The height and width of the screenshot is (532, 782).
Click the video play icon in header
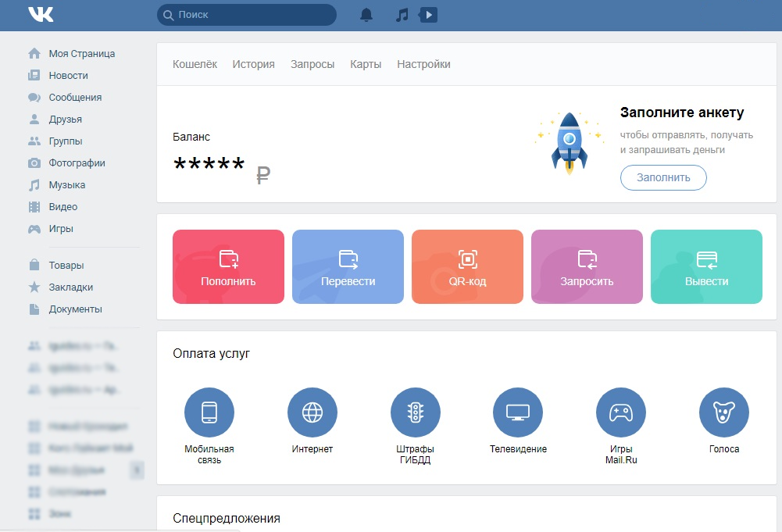[428, 15]
